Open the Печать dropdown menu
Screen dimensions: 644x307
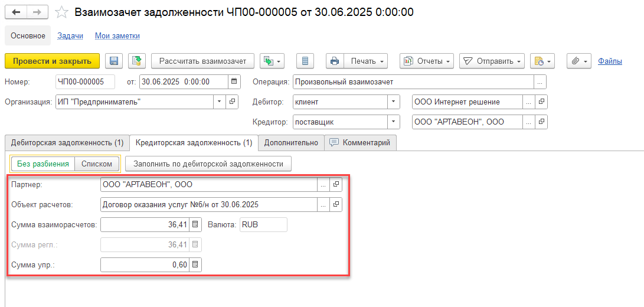[x=357, y=61]
